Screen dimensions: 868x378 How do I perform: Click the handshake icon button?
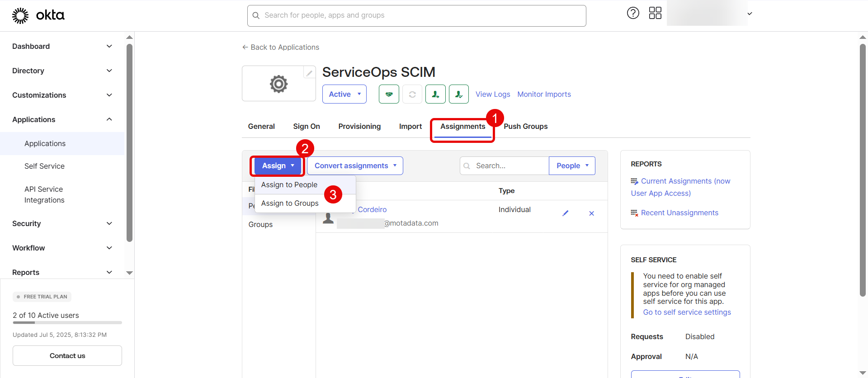(x=389, y=94)
